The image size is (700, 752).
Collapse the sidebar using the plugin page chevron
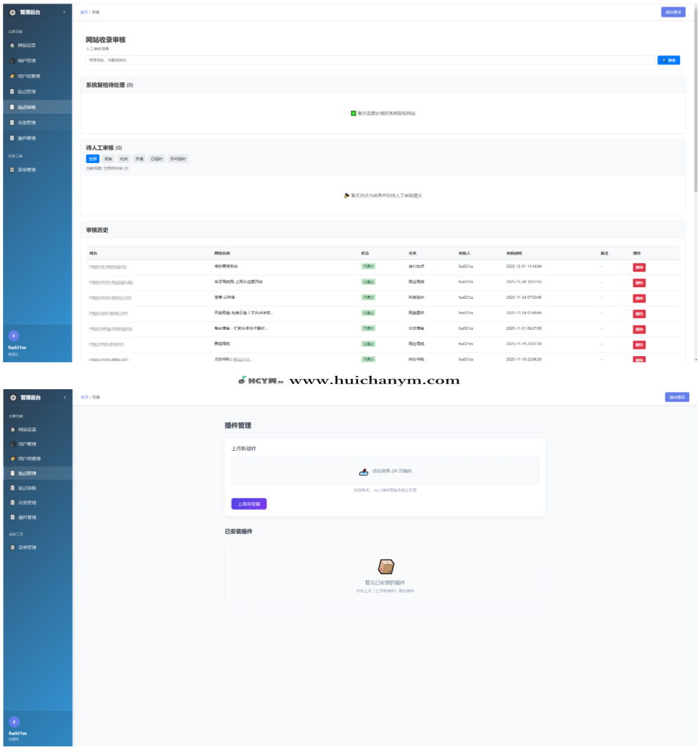coord(64,397)
